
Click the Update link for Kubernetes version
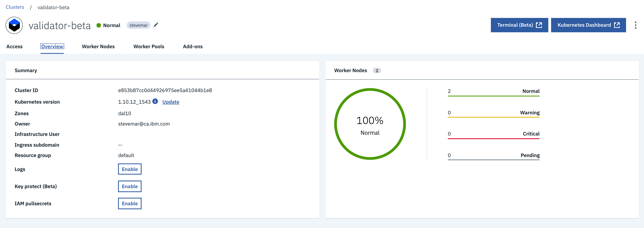170,101
